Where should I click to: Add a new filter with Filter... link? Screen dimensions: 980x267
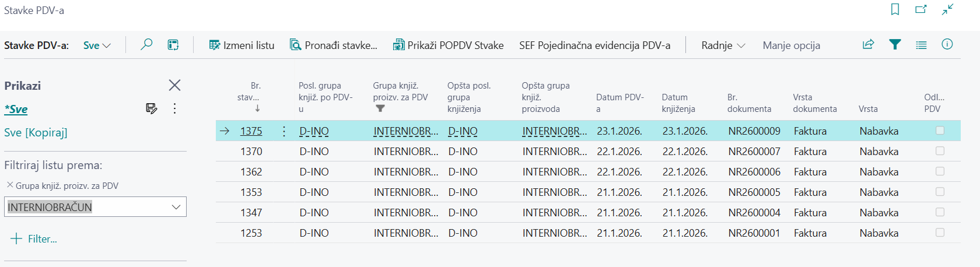pyautogui.click(x=34, y=238)
